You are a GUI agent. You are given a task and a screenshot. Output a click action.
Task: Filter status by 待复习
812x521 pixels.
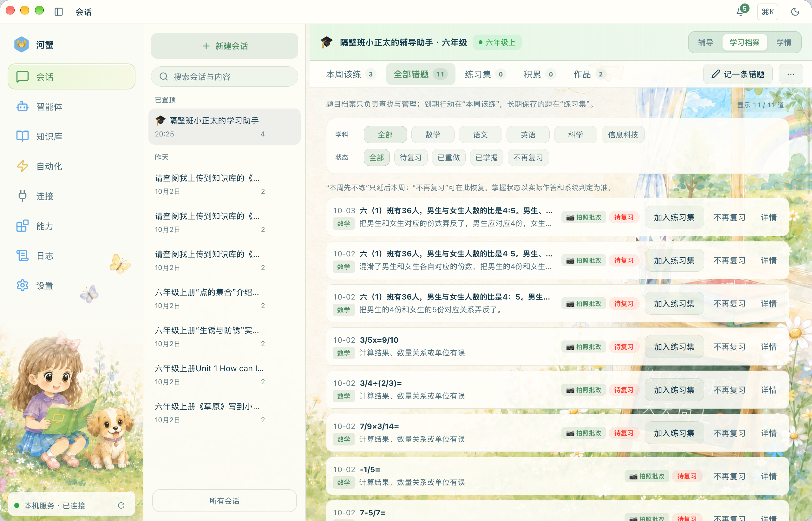pos(410,157)
